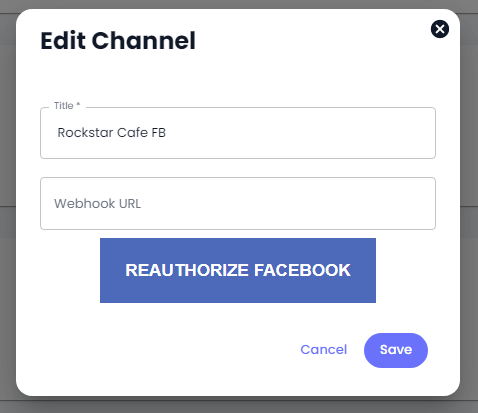
Task: Click the asterisk next to Title label
Action: (x=78, y=104)
